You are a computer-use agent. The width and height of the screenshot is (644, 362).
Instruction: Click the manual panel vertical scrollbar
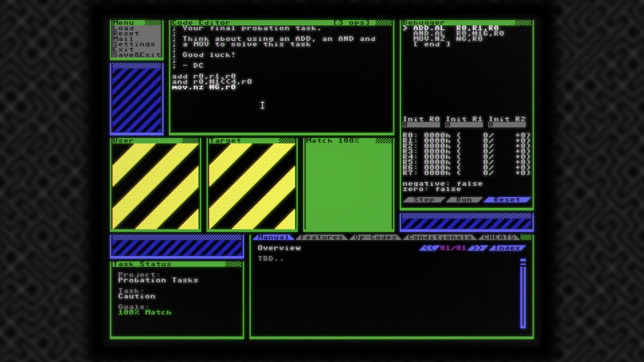point(523,293)
